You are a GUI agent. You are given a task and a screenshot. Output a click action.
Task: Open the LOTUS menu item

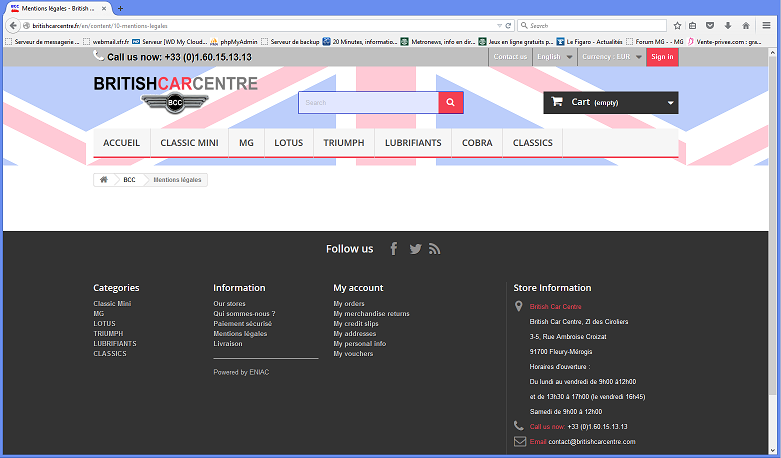point(289,143)
